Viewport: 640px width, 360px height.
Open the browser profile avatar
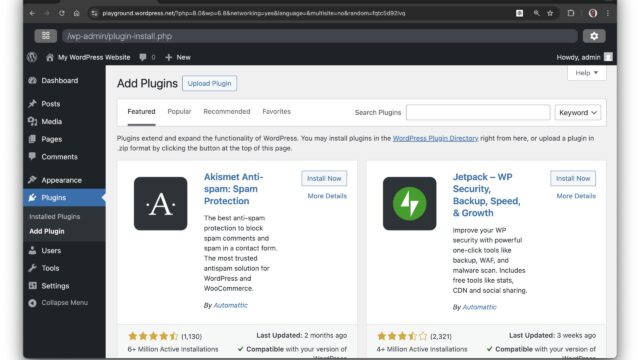[x=593, y=13]
